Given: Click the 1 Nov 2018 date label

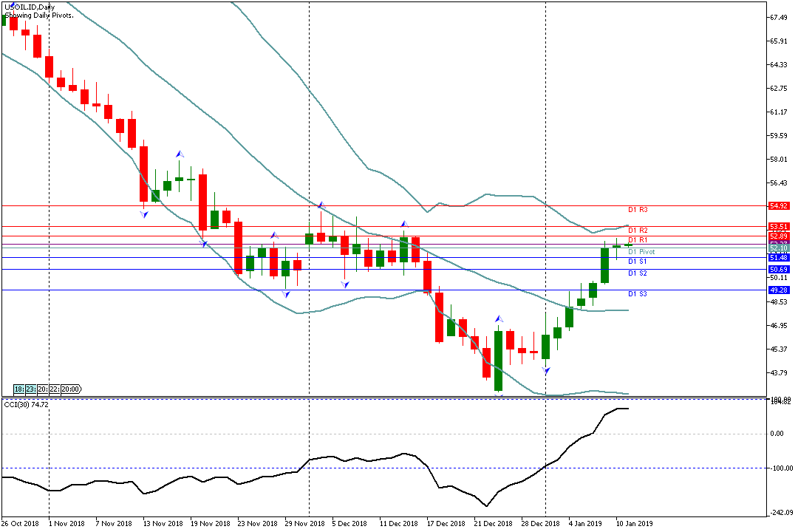Looking at the screenshot, I should (x=66, y=523).
